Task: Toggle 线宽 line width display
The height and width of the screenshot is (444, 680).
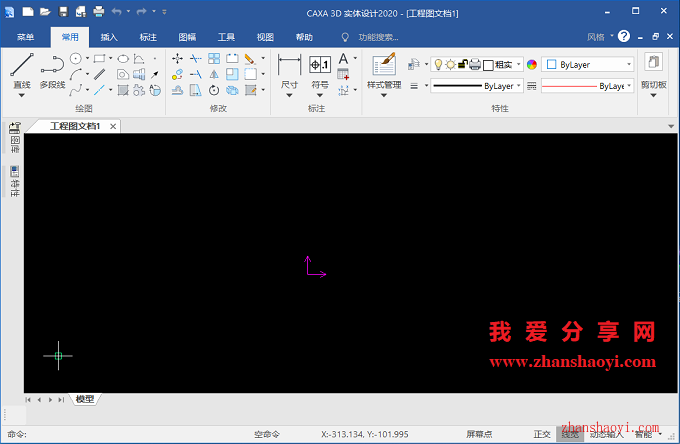Action: (x=570, y=434)
